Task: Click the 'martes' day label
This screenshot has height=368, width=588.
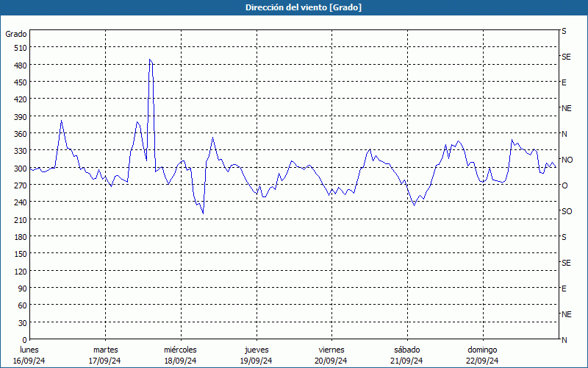Action: 105,350
